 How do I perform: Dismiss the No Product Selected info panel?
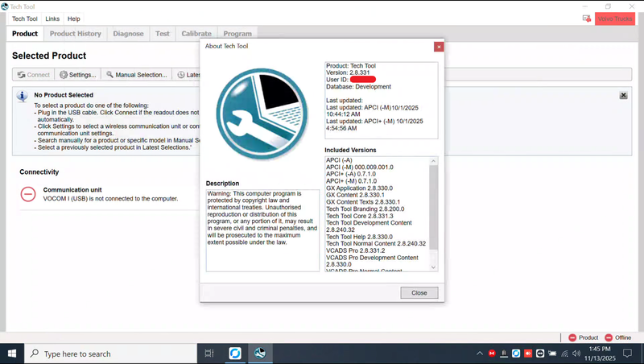623,95
